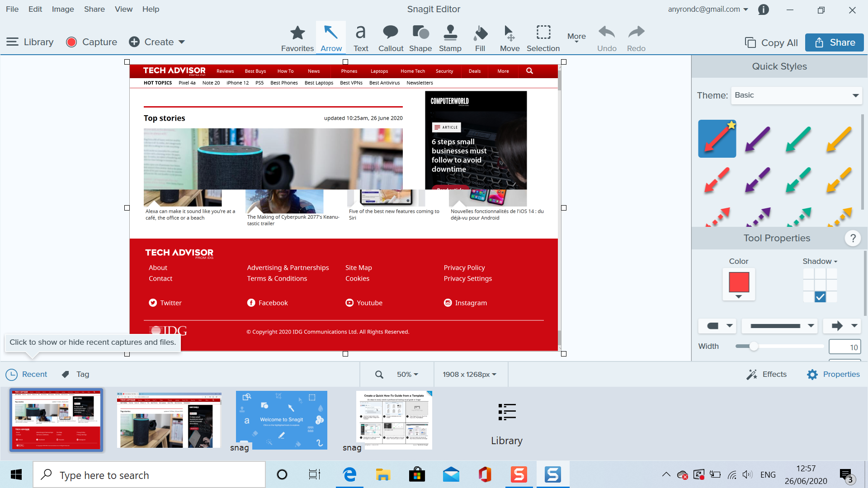Open the Image menu
This screenshot has height=488, width=868.
pos(61,9)
